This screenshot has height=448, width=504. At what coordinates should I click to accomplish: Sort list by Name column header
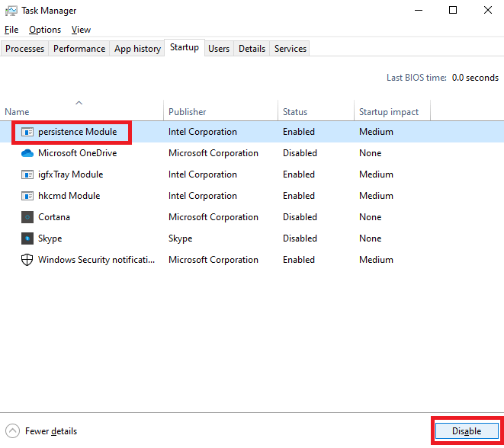click(x=17, y=112)
